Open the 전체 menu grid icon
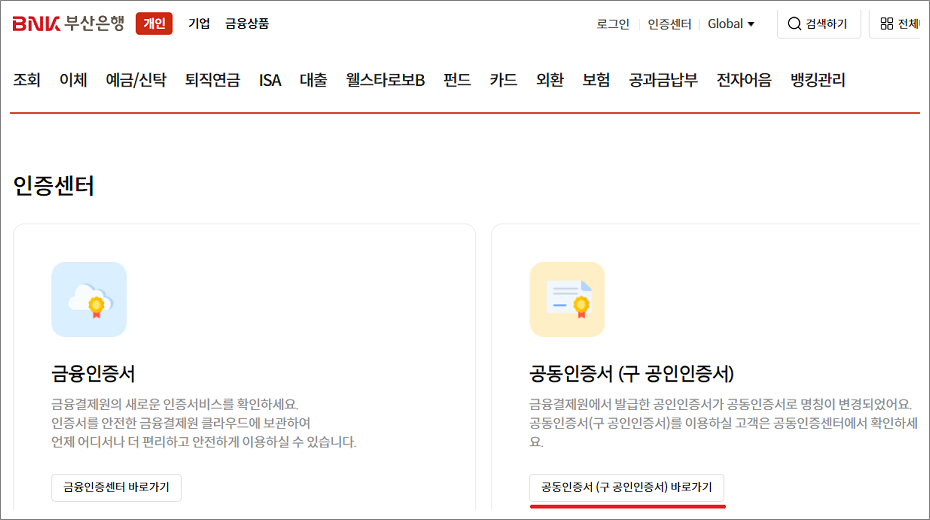This screenshot has height=520, width=930. [x=887, y=24]
